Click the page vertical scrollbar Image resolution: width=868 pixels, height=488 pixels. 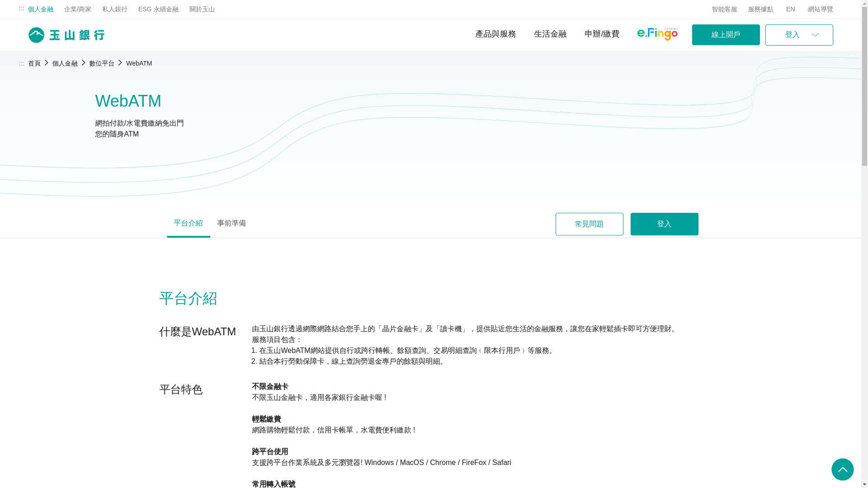tap(864, 244)
